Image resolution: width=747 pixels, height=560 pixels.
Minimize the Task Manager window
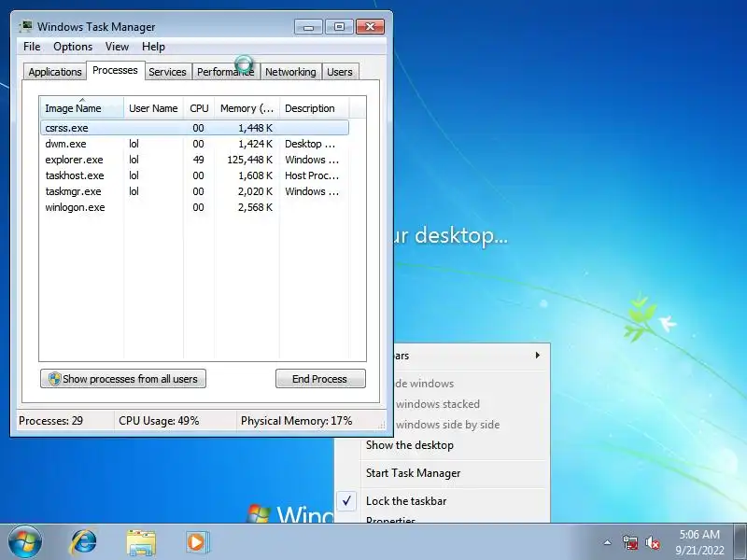[308, 27]
